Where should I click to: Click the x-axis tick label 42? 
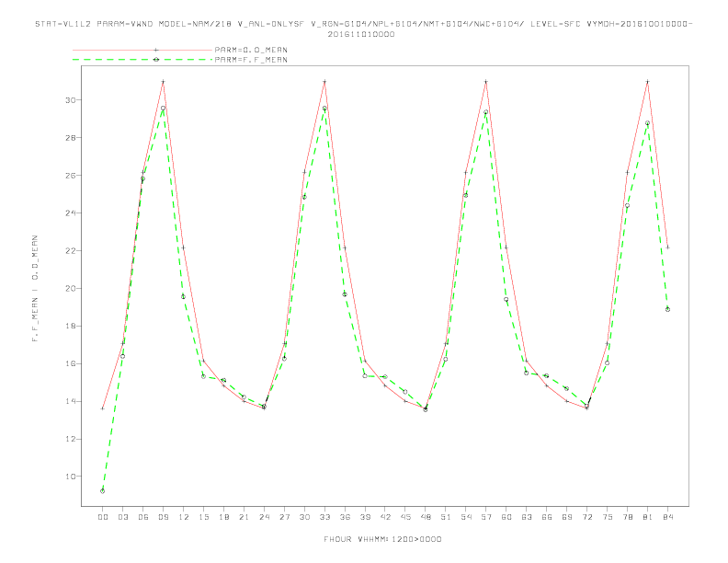pos(385,517)
